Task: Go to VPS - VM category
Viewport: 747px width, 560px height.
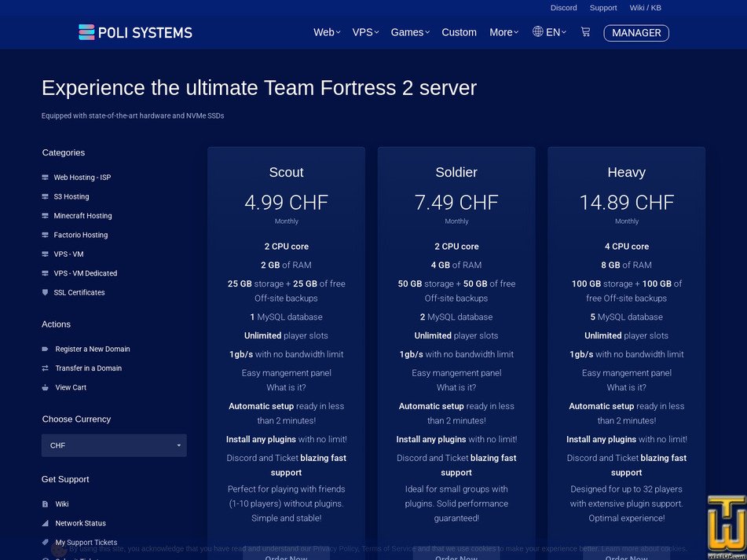Action: (68, 254)
